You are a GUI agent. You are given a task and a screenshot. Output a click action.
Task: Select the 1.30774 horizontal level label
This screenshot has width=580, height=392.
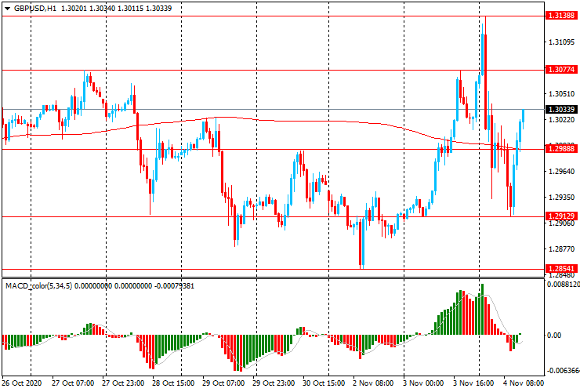pyautogui.click(x=561, y=70)
